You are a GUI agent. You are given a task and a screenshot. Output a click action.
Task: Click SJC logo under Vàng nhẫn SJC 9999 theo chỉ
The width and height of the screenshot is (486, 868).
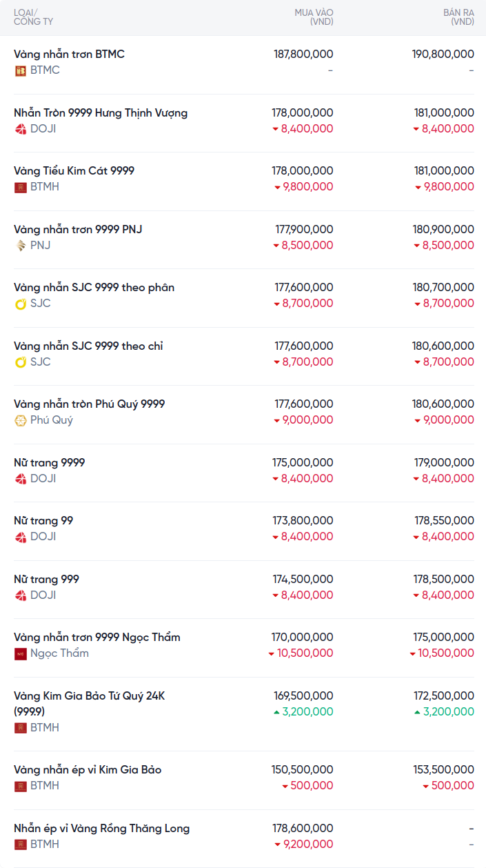[21, 362]
